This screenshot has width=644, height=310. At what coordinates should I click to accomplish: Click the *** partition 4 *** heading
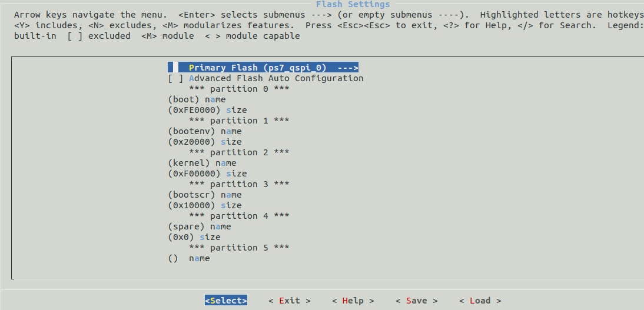(239, 216)
